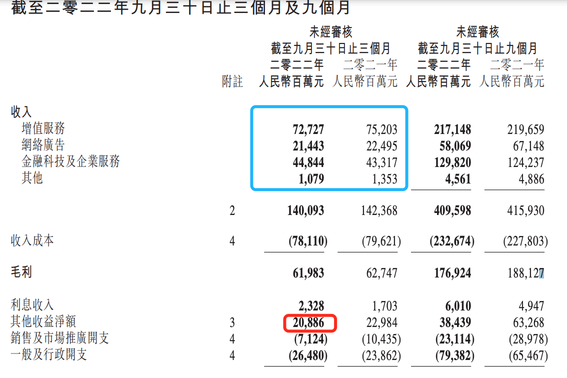Select the total 140,093
567x378 pixels.
[x=306, y=211]
